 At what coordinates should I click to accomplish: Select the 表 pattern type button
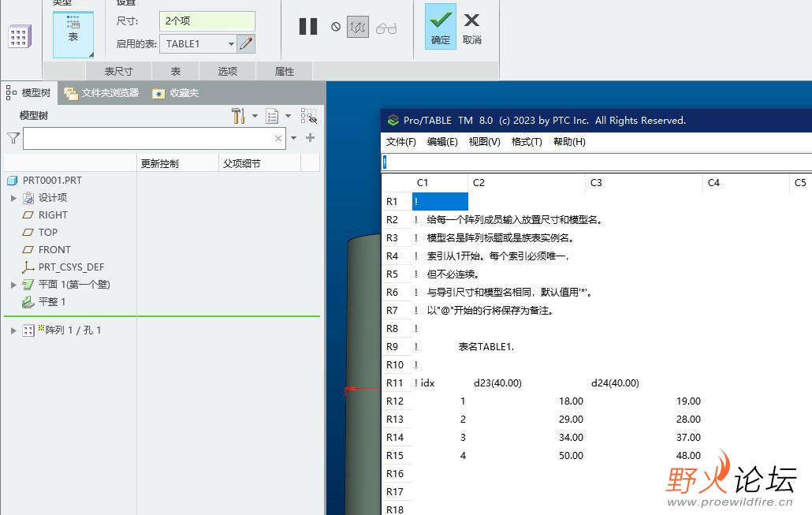point(73,34)
